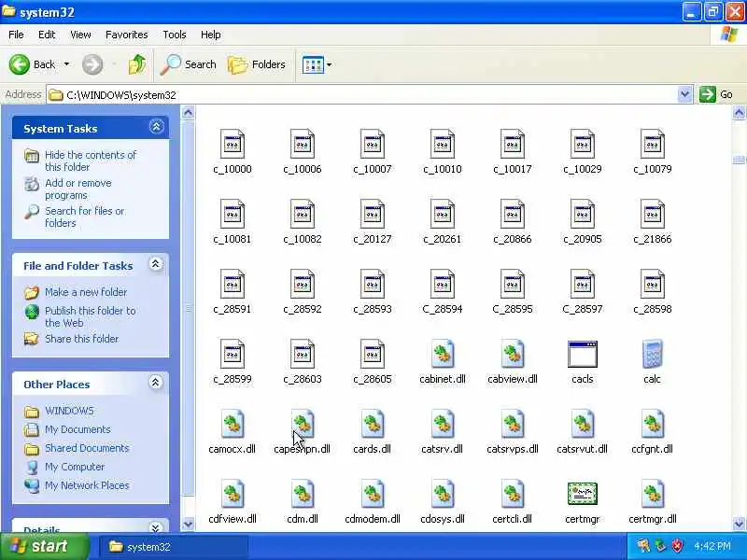Open the Favorites menu
The height and width of the screenshot is (560, 747).
point(127,35)
